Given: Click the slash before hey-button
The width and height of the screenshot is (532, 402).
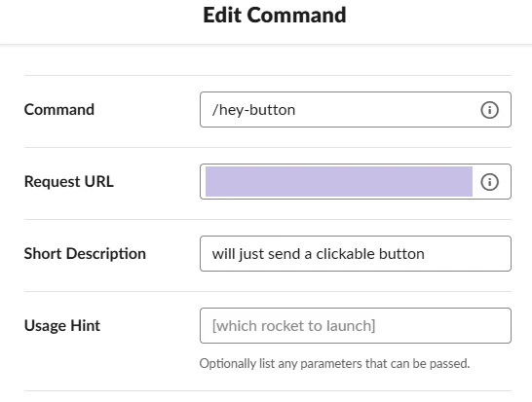Looking at the screenshot, I should [x=214, y=110].
